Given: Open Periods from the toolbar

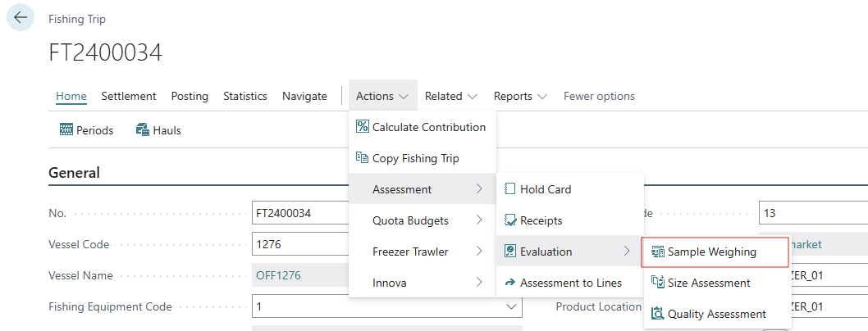Looking at the screenshot, I should (x=86, y=130).
